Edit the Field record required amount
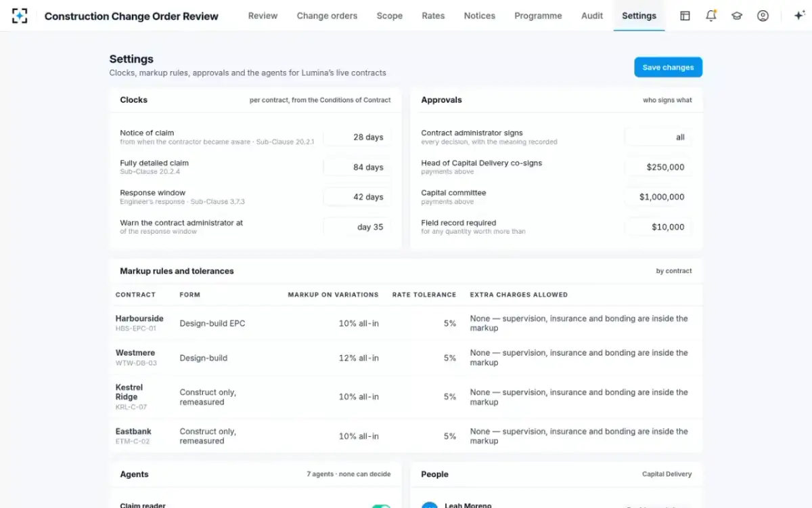812x508 pixels. (x=658, y=227)
